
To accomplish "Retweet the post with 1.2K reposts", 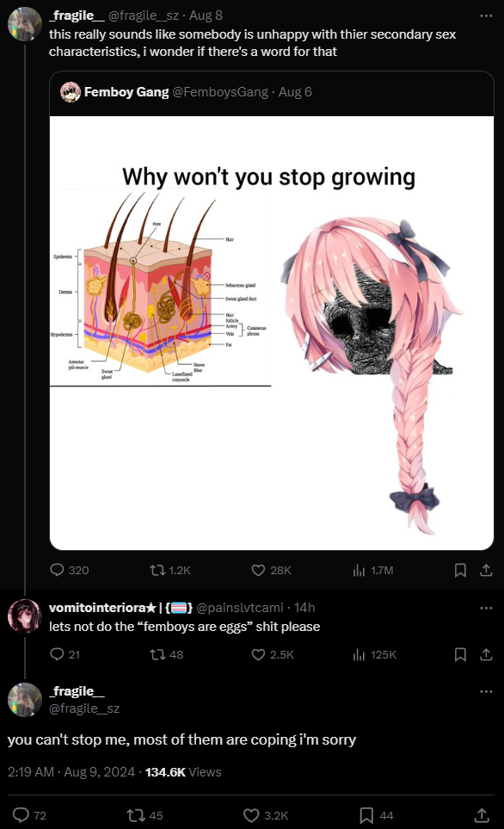I will [169, 570].
